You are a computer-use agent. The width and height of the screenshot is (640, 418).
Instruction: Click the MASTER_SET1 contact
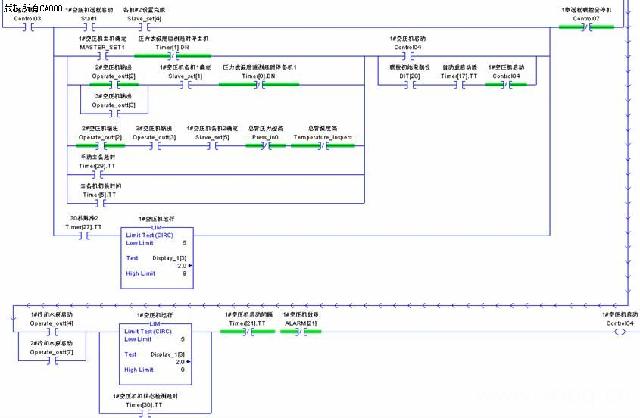click(x=103, y=55)
